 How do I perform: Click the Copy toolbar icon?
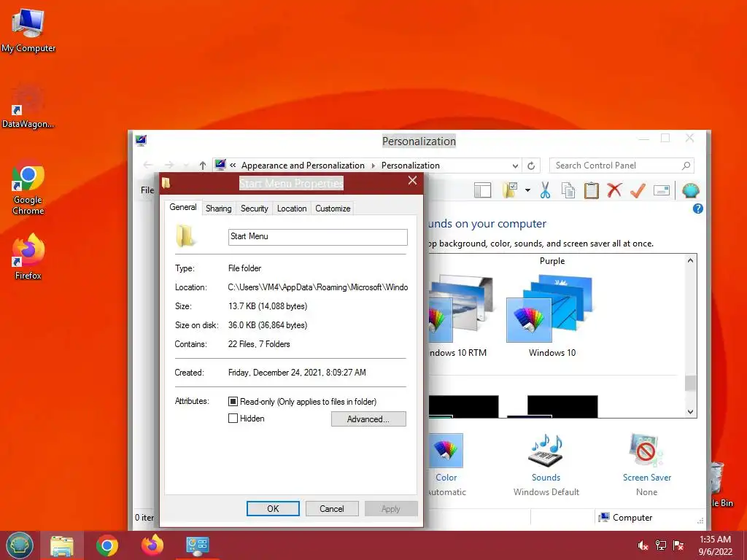click(x=568, y=190)
